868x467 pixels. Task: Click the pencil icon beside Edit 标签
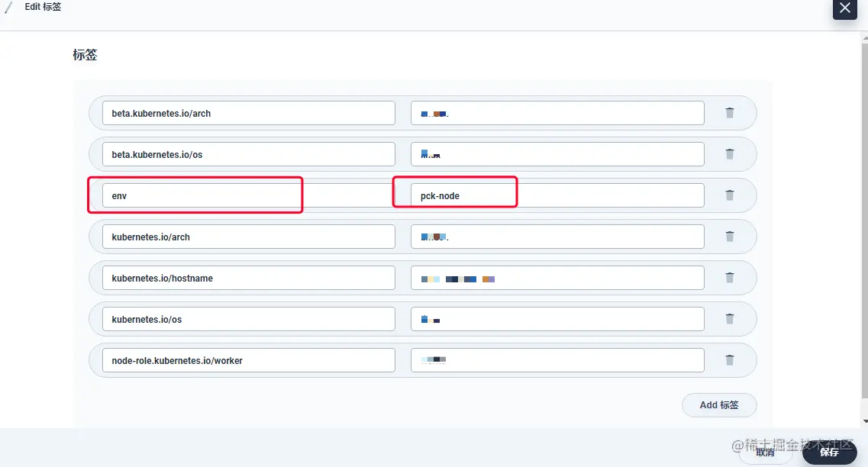(8, 7)
